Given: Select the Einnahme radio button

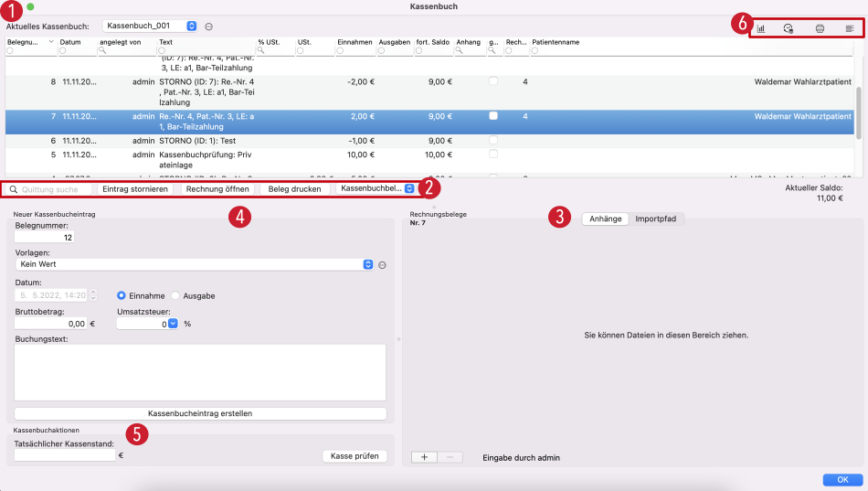Looking at the screenshot, I should click(x=122, y=295).
